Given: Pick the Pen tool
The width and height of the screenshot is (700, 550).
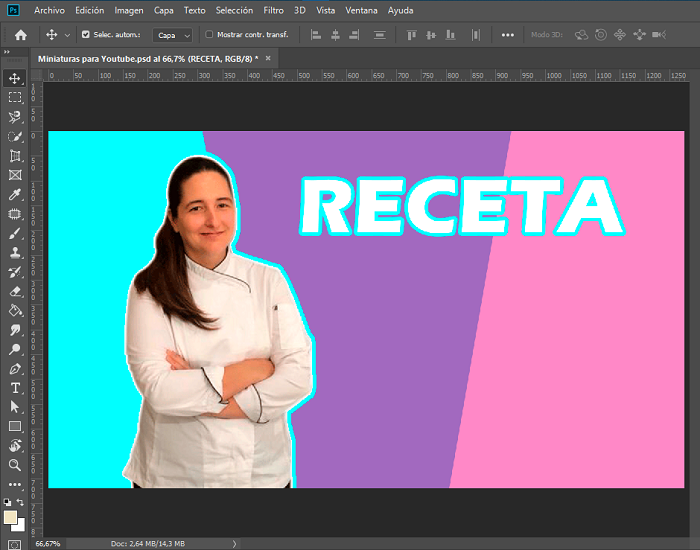Looking at the screenshot, I should click(x=15, y=369).
